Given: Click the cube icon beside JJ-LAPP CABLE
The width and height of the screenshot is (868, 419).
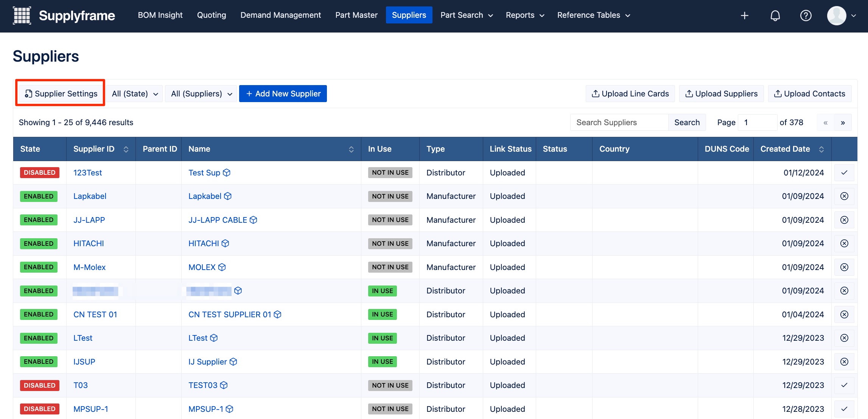Looking at the screenshot, I should (x=254, y=220).
